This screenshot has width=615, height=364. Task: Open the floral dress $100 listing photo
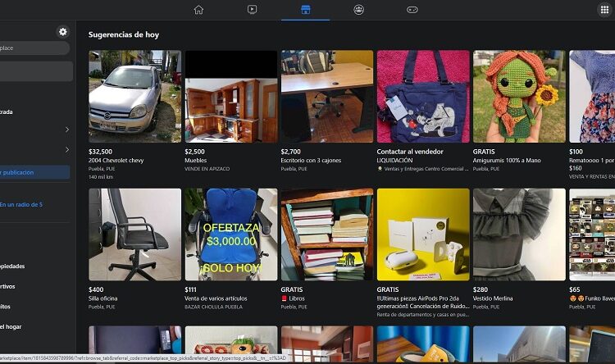click(592, 96)
